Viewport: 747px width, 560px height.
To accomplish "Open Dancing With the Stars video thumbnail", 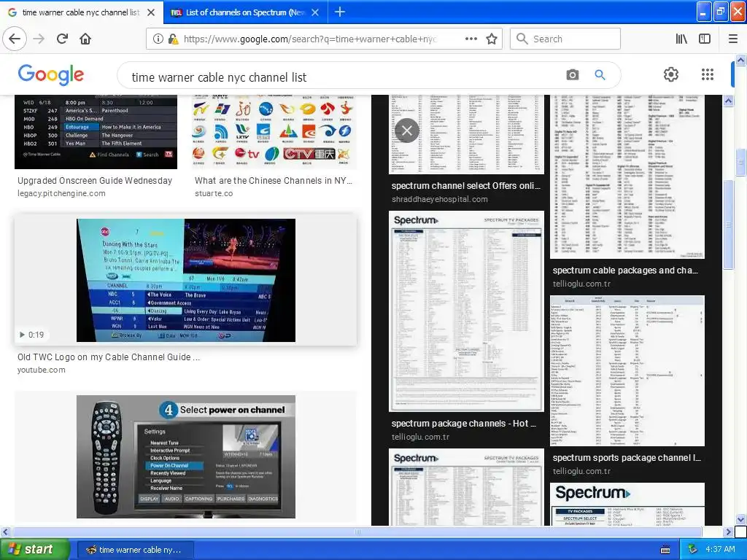I will [186, 281].
